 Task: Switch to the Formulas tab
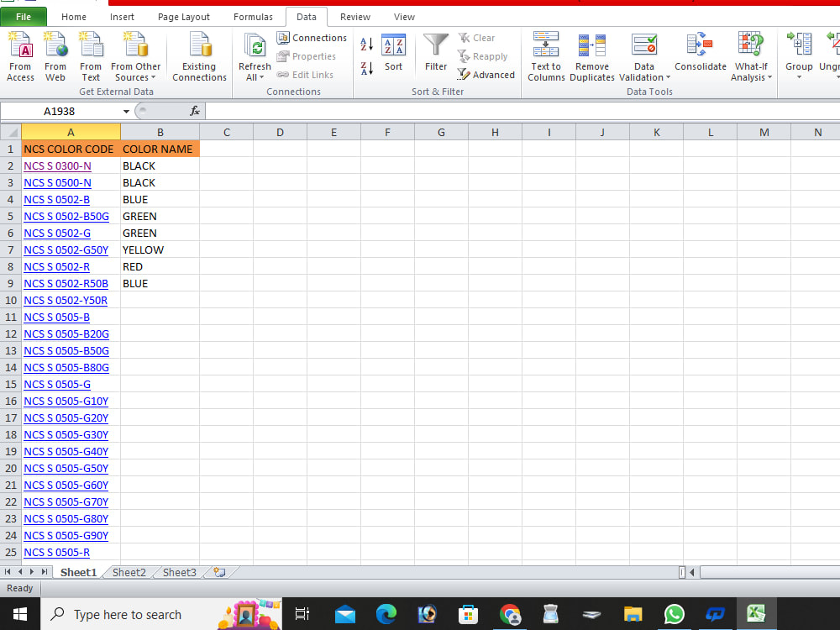coord(253,17)
